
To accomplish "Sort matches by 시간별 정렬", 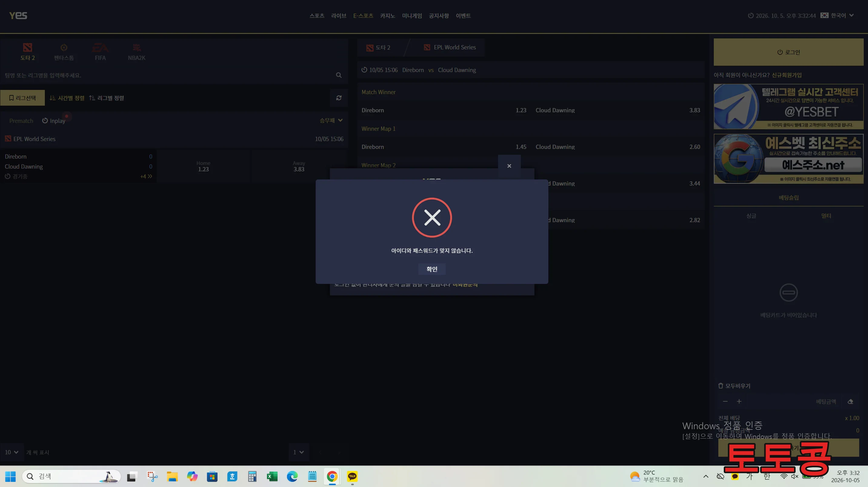I will point(67,98).
